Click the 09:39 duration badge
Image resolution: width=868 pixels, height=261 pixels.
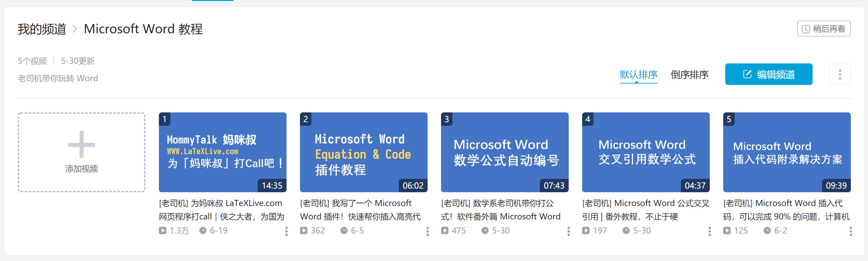click(836, 186)
